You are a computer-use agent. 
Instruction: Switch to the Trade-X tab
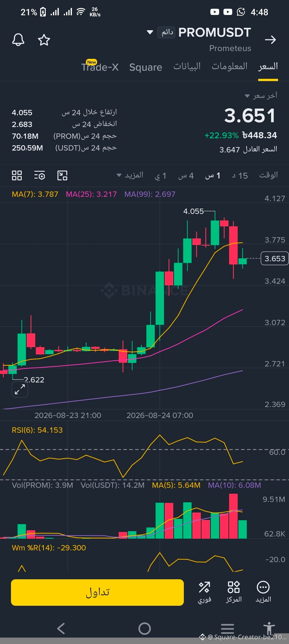point(100,67)
